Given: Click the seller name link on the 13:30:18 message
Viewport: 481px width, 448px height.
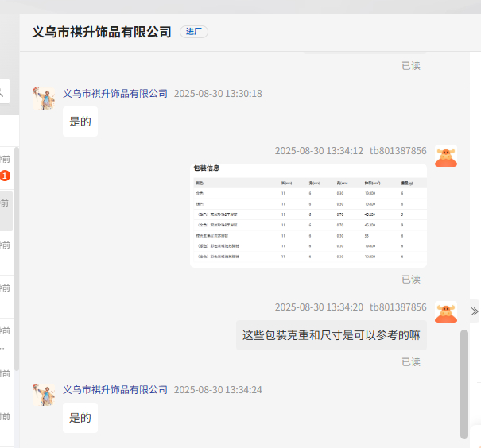Looking at the screenshot, I should [115, 94].
